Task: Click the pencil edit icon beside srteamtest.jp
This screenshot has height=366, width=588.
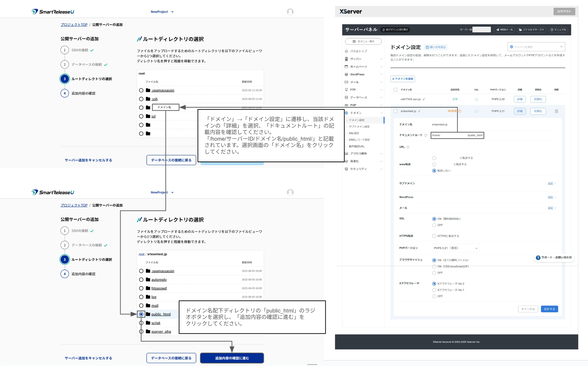Action: (x=419, y=111)
